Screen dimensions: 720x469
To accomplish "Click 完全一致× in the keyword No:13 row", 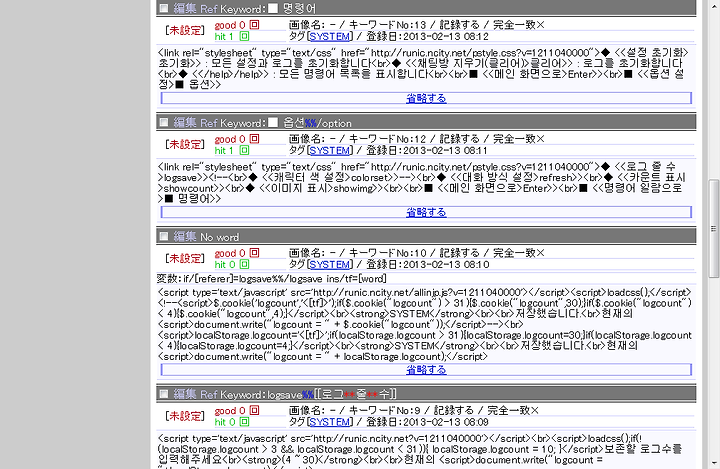I will (x=518, y=25).
